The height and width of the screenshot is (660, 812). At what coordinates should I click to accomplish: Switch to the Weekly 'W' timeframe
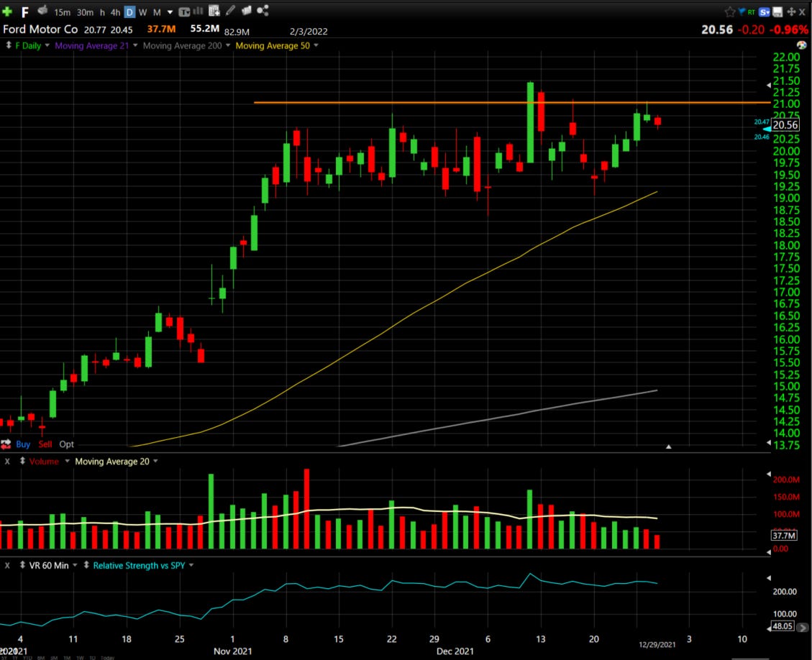pos(143,12)
